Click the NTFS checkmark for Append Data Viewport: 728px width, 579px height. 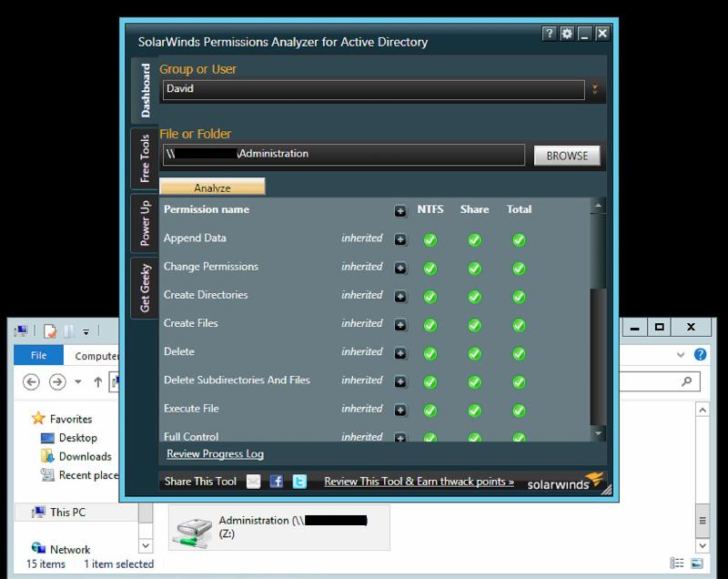coord(430,239)
